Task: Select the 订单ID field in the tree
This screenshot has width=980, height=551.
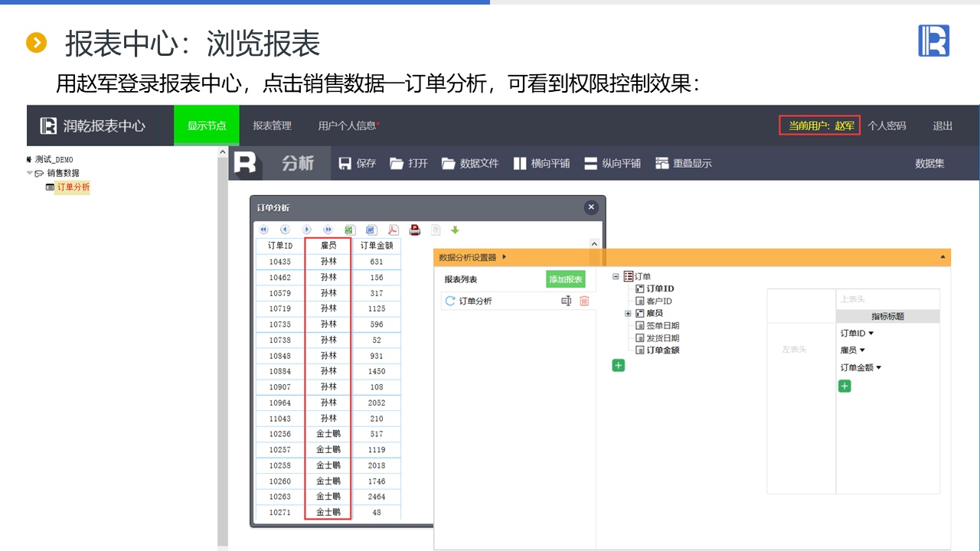Action: (x=660, y=289)
